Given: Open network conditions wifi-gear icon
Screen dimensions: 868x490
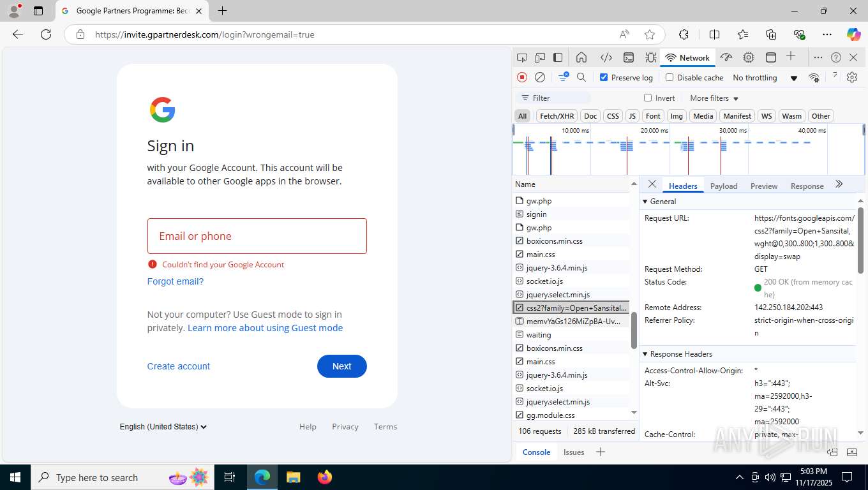Looking at the screenshot, I should tap(814, 77).
